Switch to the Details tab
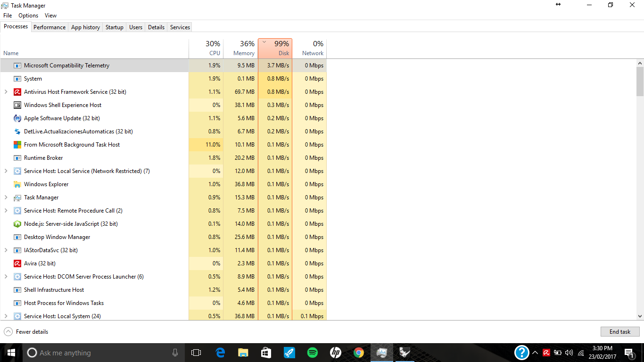Image resolution: width=644 pixels, height=362 pixels. coord(156,27)
